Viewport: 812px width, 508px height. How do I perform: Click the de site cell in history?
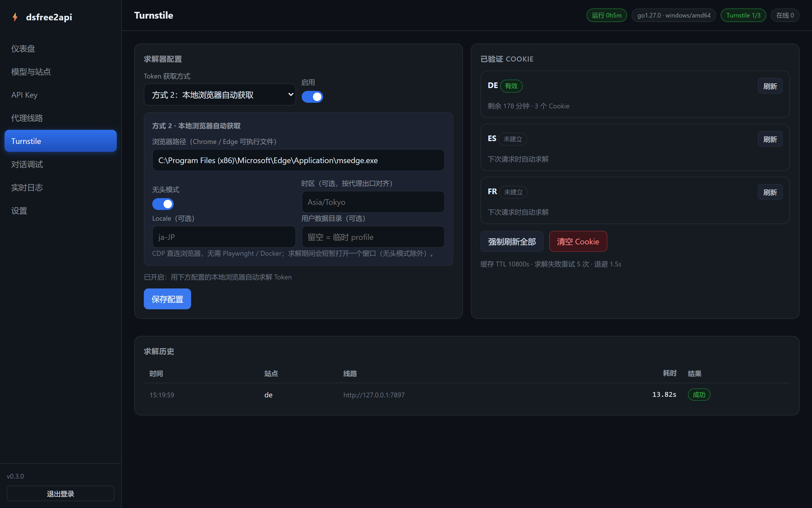268,395
